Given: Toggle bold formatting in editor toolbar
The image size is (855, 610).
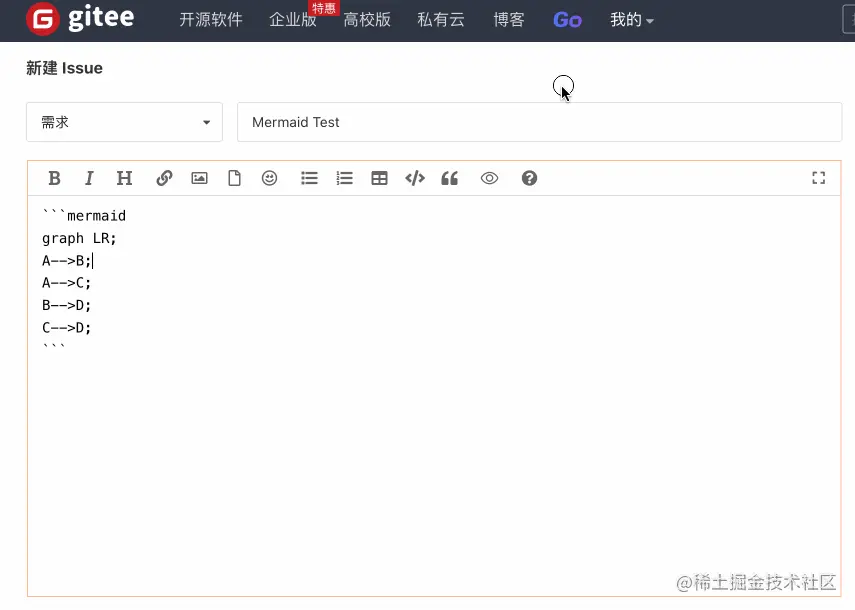Looking at the screenshot, I should [x=54, y=178].
